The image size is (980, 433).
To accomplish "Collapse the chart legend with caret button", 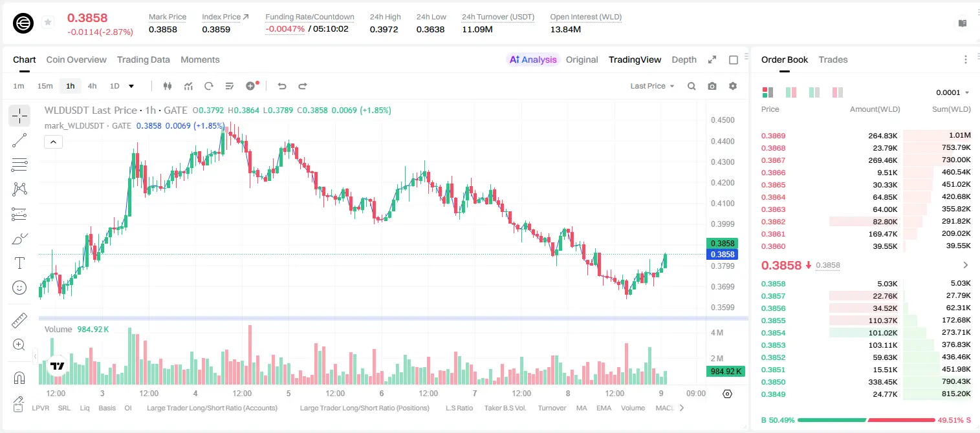I will pyautogui.click(x=53, y=142).
